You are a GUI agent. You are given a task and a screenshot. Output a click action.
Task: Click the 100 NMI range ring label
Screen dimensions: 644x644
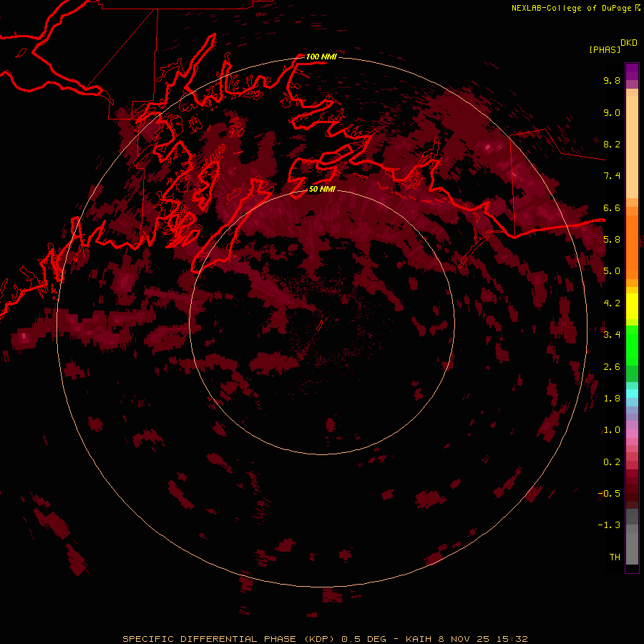point(321,57)
